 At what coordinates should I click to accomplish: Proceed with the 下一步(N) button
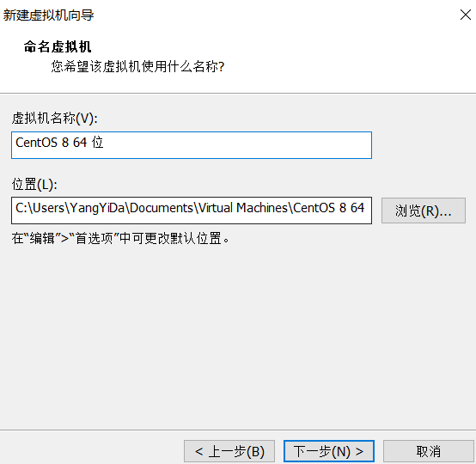329,451
